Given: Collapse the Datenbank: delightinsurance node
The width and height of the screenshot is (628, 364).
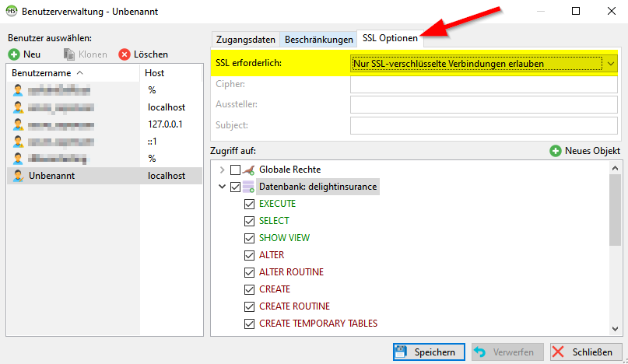Looking at the screenshot, I should click(x=223, y=187).
